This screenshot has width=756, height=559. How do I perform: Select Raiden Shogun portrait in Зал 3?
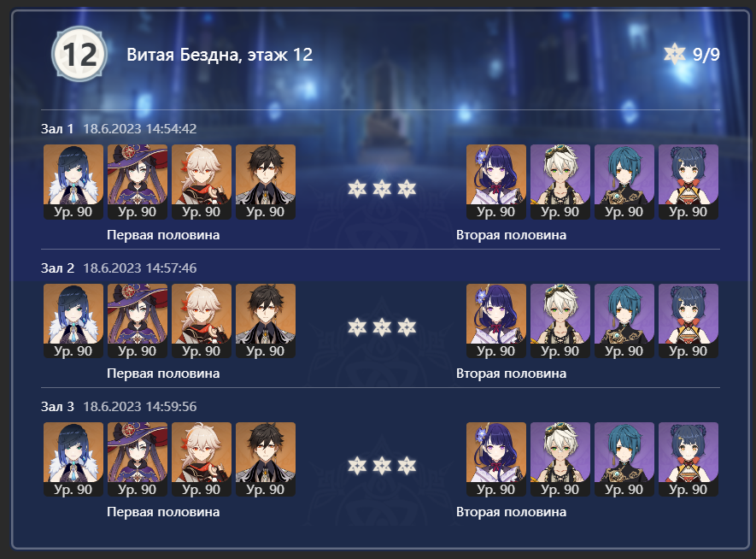(496, 459)
